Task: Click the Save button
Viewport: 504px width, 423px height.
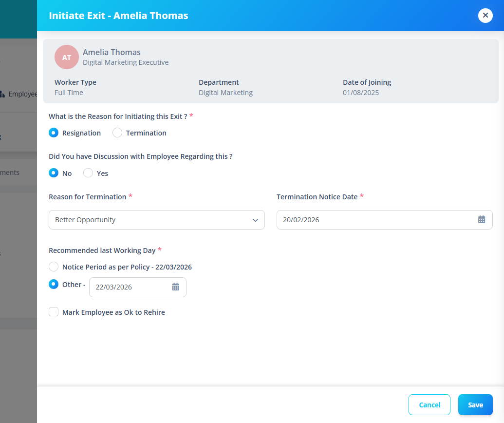Action: [x=475, y=404]
